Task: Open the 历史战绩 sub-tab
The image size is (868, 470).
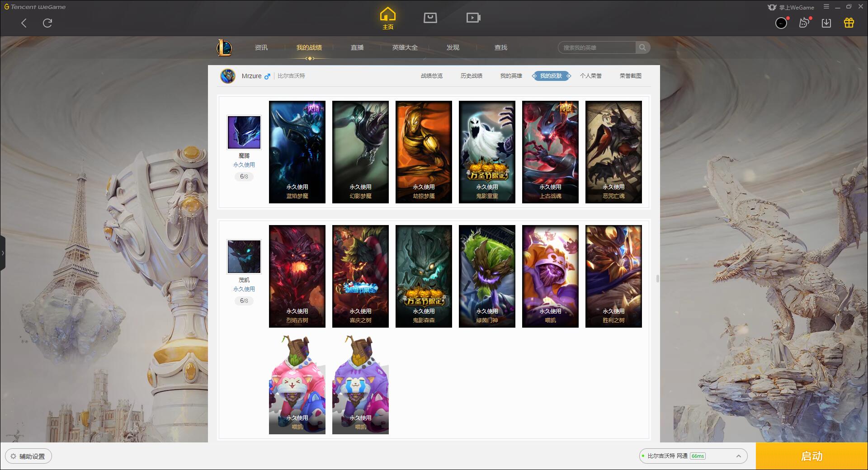Action: [472, 76]
